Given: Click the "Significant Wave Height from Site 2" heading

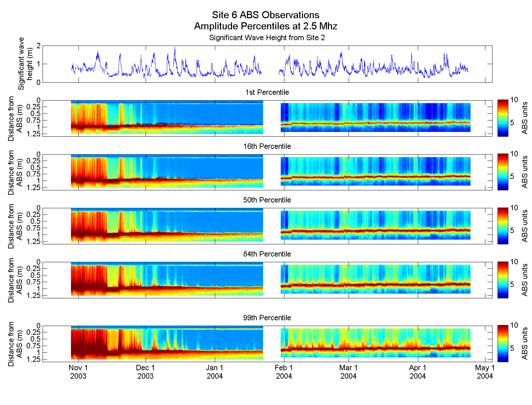Looking at the screenshot, I should (x=267, y=38).
